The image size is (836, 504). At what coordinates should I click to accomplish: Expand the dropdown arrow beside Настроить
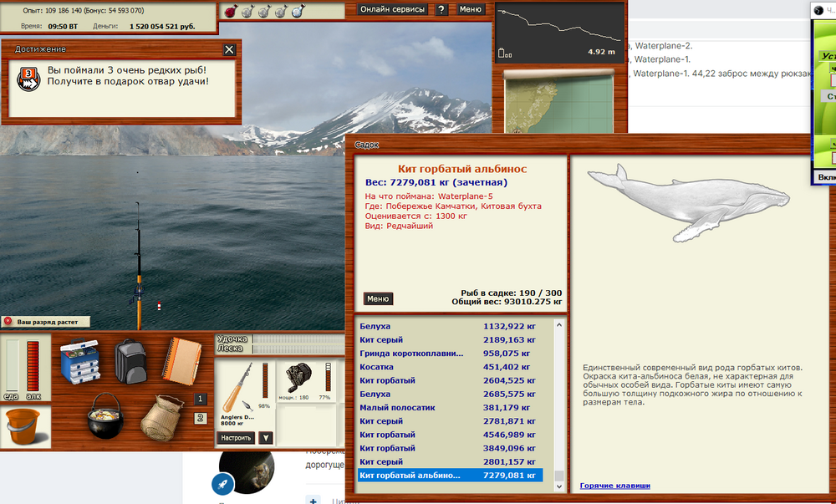[x=265, y=437]
